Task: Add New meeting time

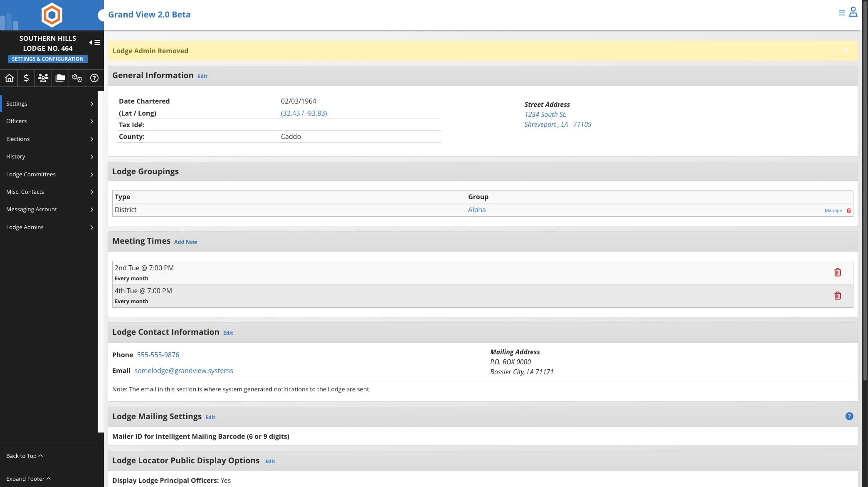Action: point(185,242)
